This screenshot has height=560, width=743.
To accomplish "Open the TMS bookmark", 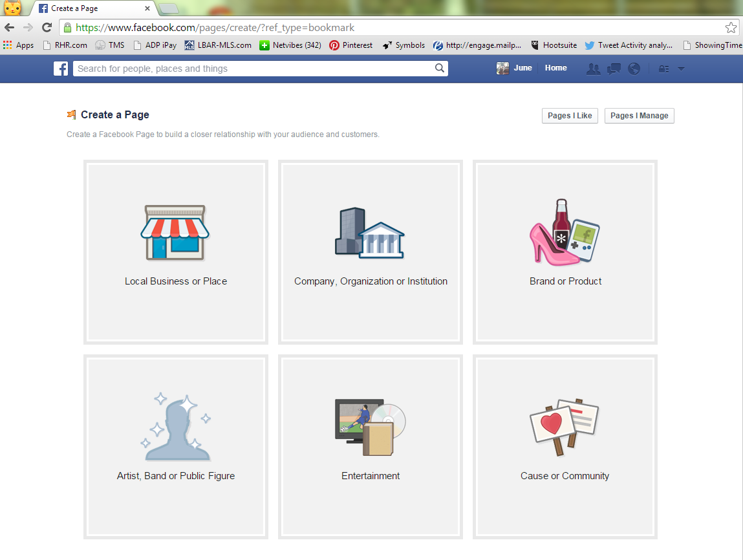I will (x=109, y=45).
